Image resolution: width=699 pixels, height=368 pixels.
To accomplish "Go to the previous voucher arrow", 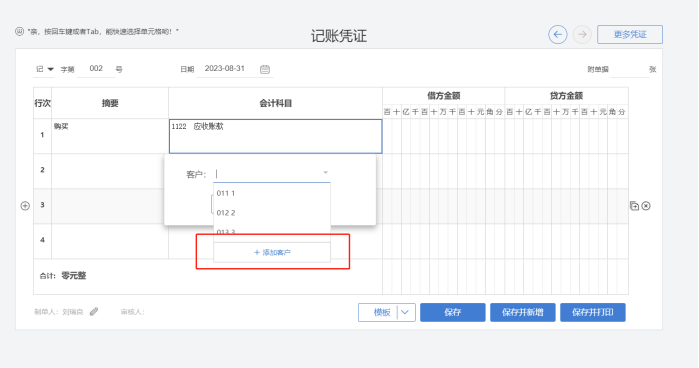I will pos(557,34).
